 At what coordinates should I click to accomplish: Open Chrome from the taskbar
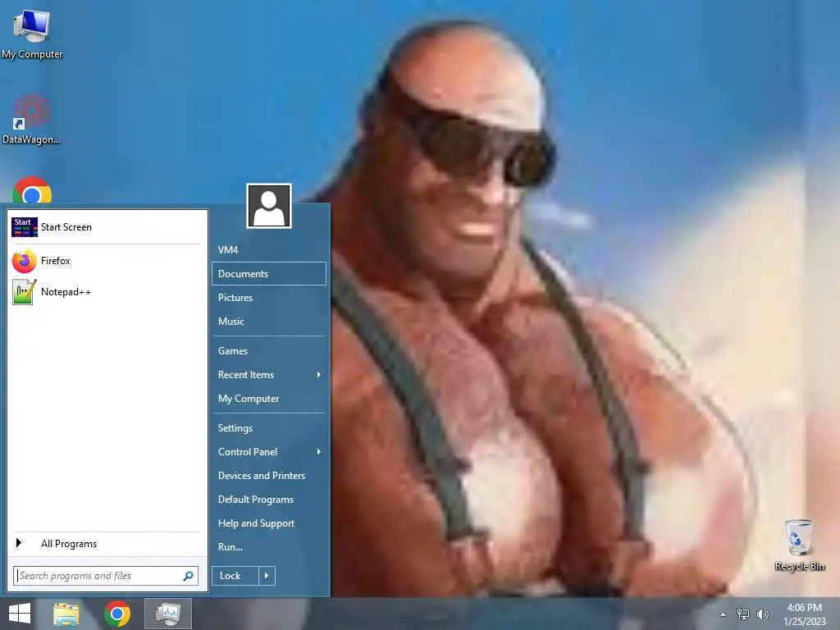(x=117, y=614)
